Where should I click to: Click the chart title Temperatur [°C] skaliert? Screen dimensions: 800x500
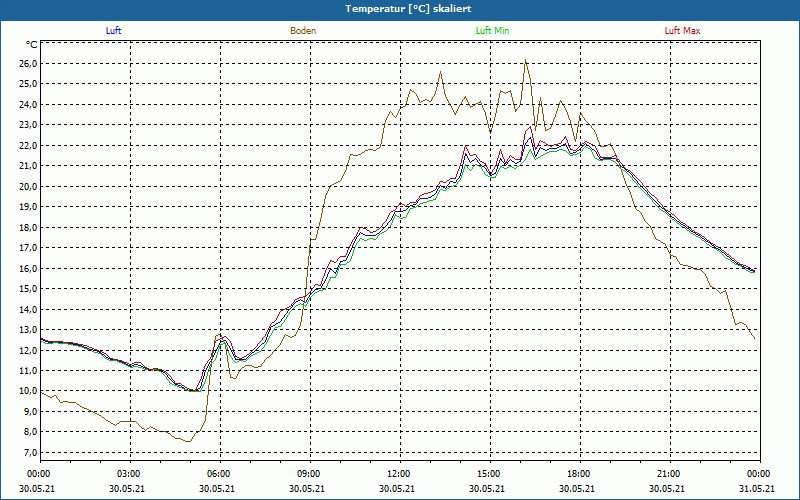(408, 9)
